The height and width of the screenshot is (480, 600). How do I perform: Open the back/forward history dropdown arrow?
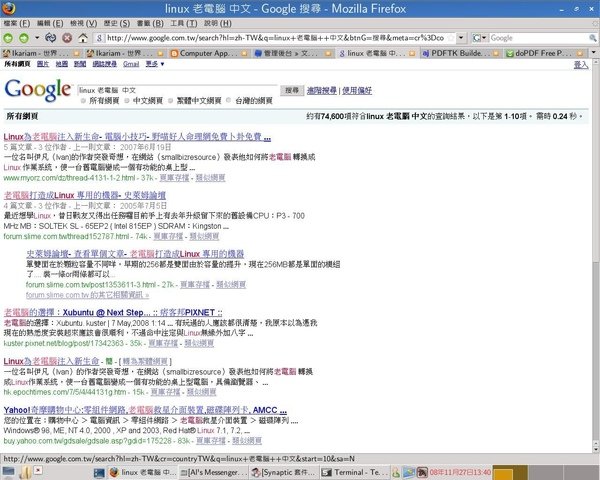click(x=37, y=38)
